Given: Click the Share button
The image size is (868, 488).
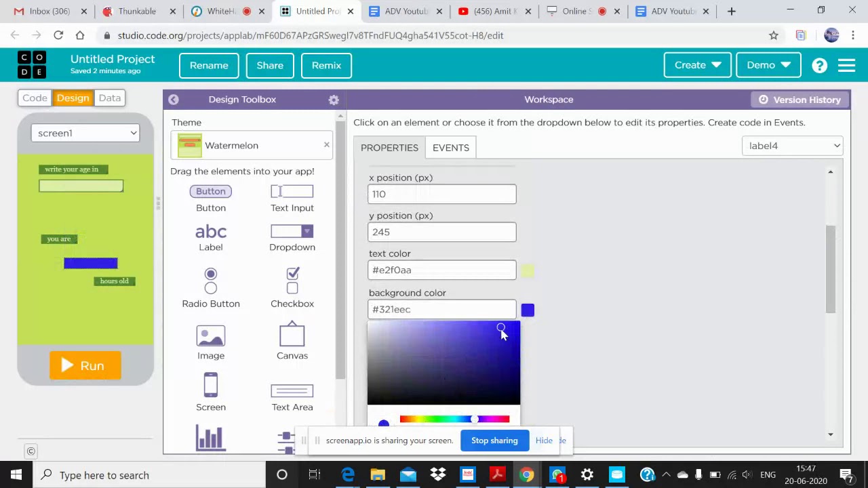Looking at the screenshot, I should click(x=270, y=65).
